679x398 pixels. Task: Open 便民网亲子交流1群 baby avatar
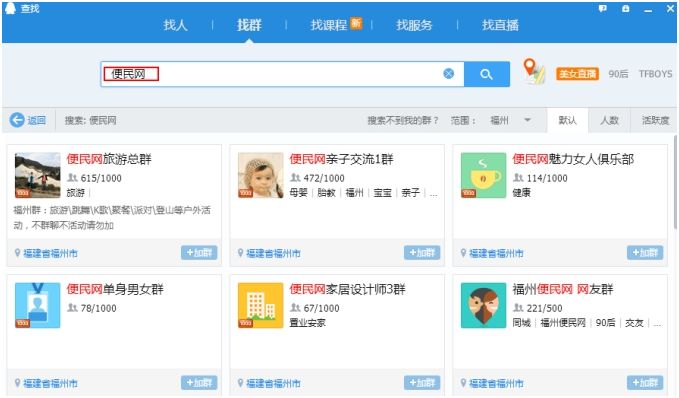(x=261, y=175)
